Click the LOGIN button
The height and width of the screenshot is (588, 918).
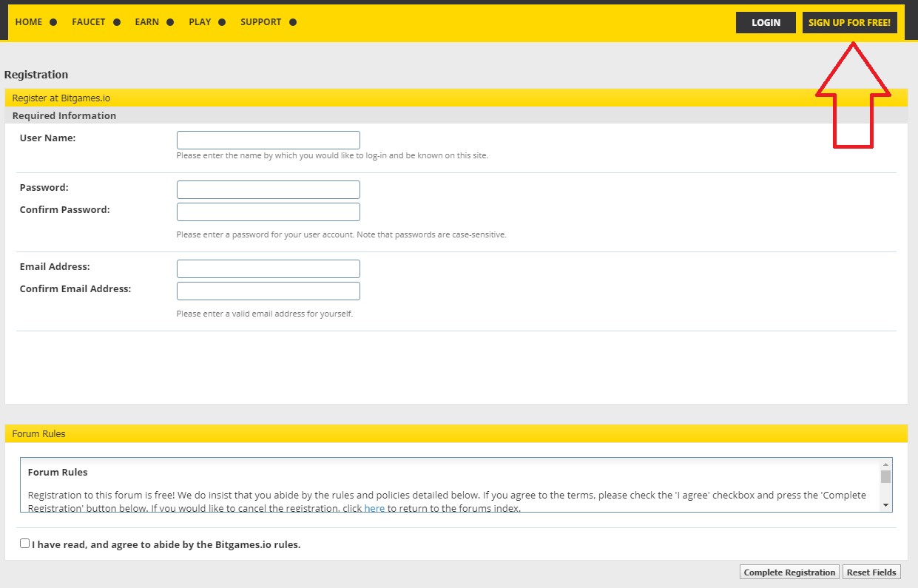pos(766,23)
